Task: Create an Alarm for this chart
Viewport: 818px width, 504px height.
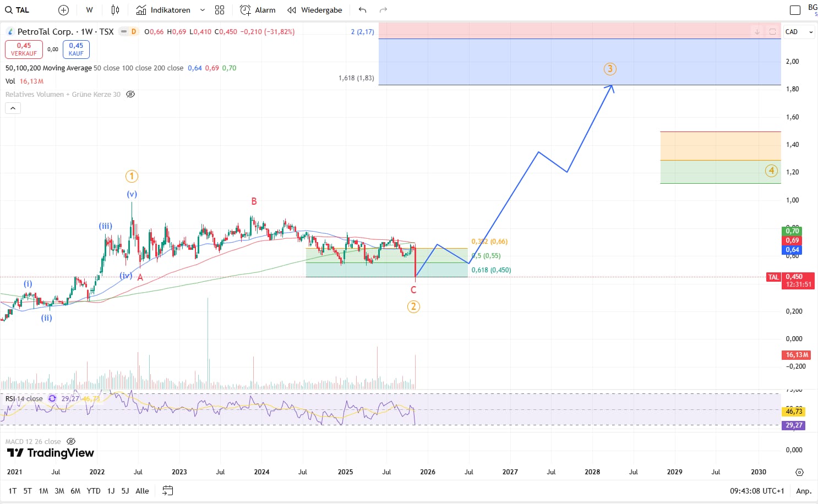Action: 258,10
